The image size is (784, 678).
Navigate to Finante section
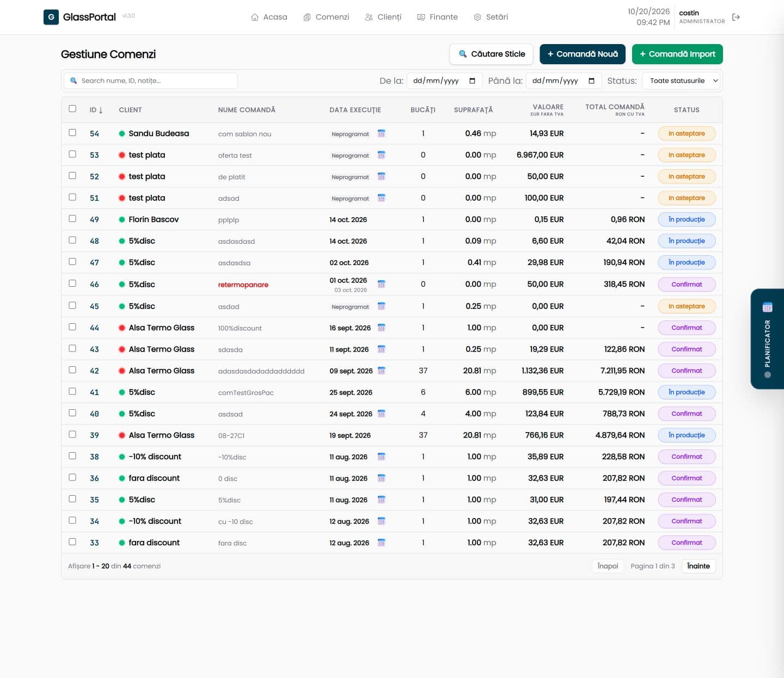coord(437,17)
